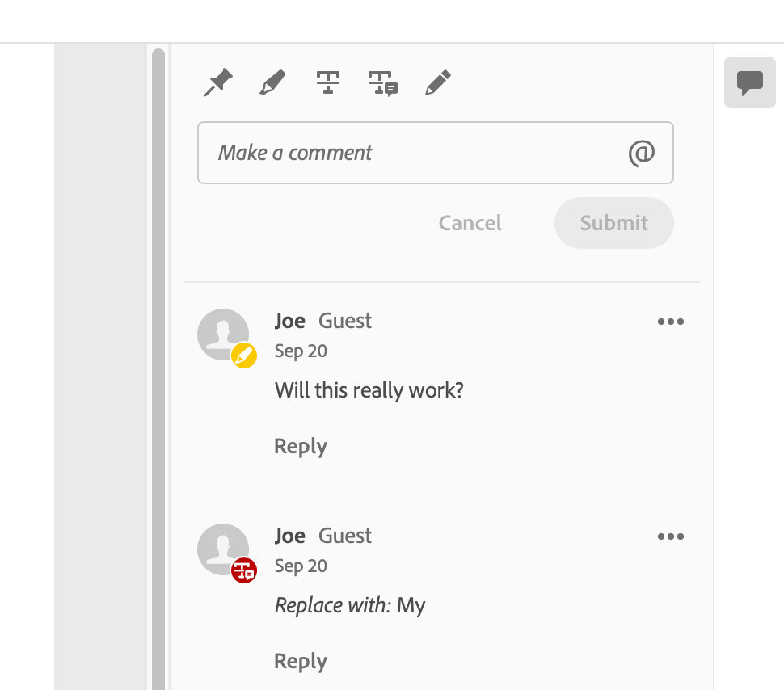Select the highlighter tool
The width and height of the screenshot is (784, 690).
[x=272, y=82]
